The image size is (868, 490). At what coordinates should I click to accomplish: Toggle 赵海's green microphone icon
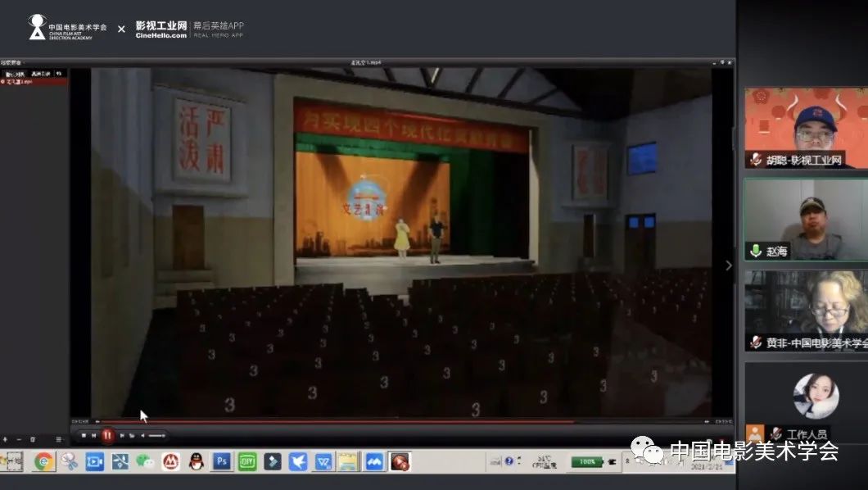click(x=755, y=251)
